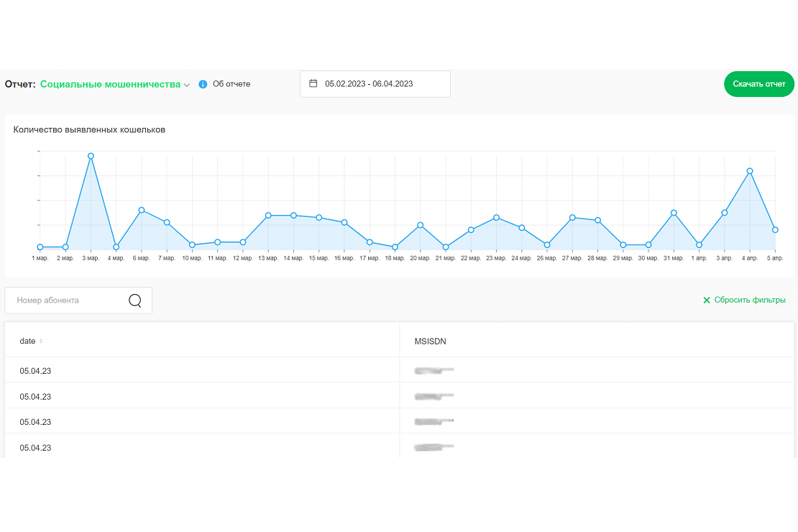This screenshot has height=532, width=798.
Task: Open date range picker 05.02.2023 - 06.04.2023
Action: [x=375, y=83]
